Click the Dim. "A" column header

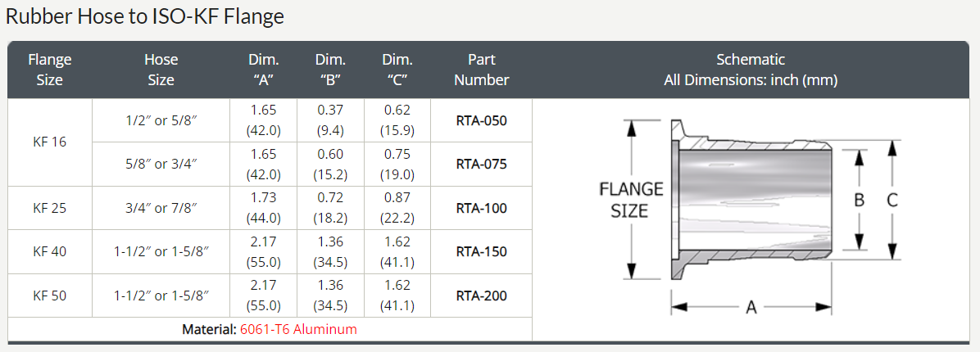click(263, 70)
